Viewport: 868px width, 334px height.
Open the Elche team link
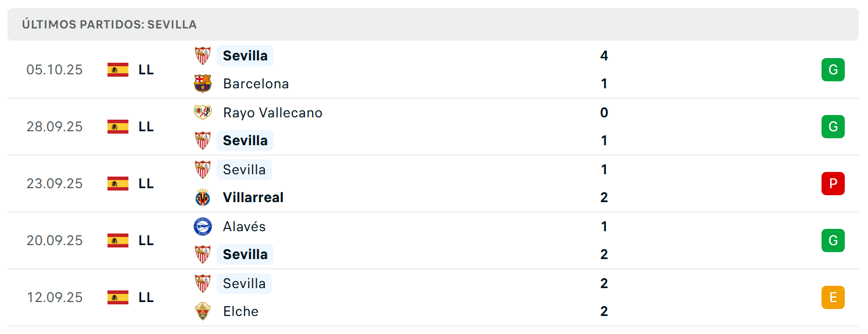241,311
